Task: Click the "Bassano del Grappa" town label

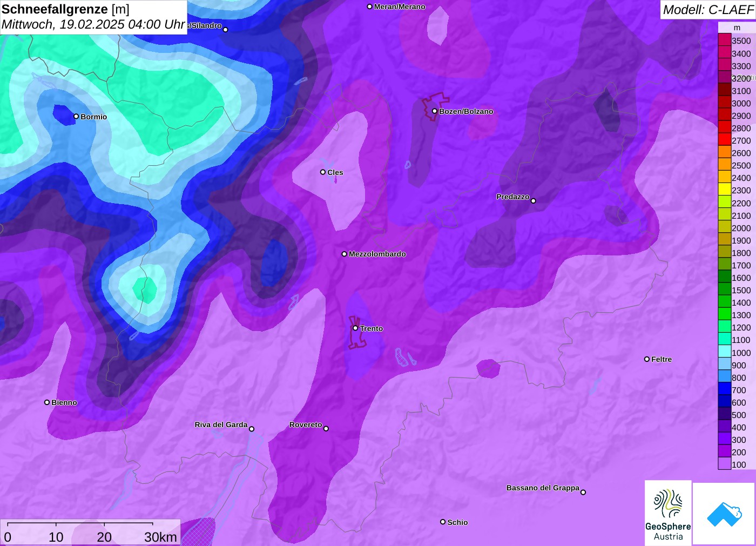Action: tap(543, 488)
